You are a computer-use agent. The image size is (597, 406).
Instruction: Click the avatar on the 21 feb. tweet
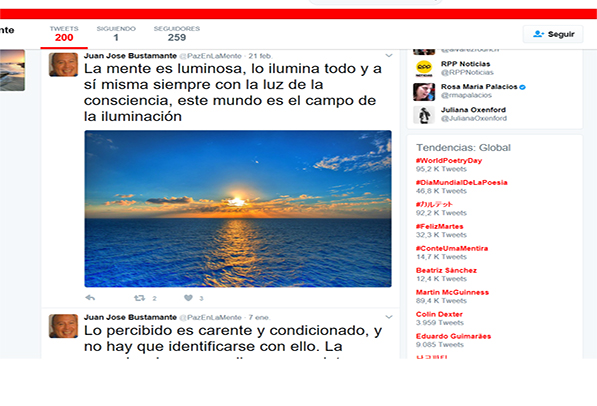pyautogui.click(x=63, y=64)
